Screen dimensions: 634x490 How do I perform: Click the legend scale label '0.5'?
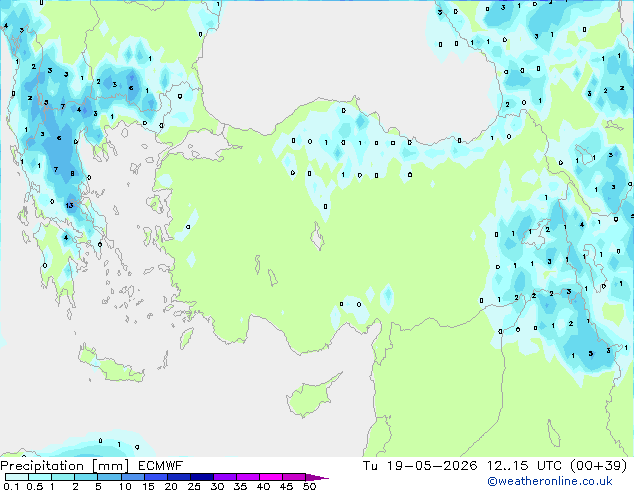[x=35, y=486]
